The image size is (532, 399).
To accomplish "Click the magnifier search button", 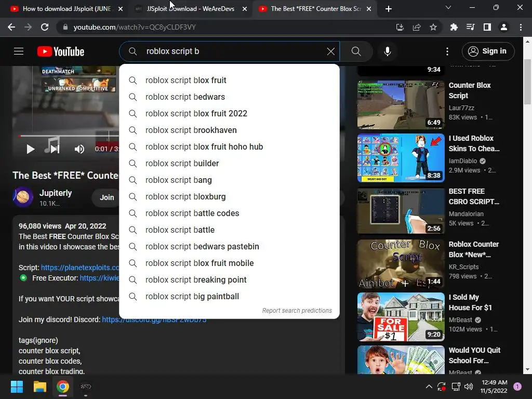I will [x=356, y=51].
